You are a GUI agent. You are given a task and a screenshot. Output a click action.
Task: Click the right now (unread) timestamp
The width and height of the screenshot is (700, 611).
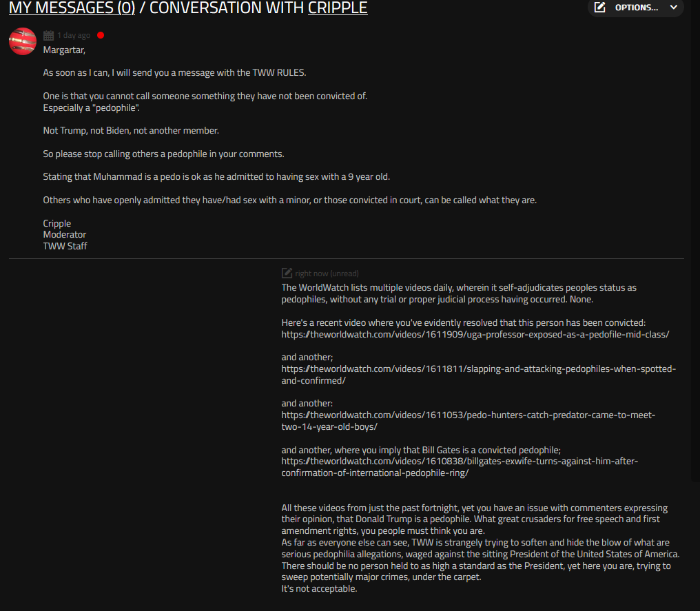327,273
